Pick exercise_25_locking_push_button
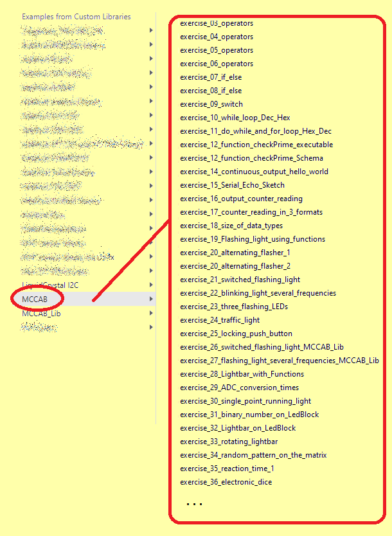 (x=236, y=334)
